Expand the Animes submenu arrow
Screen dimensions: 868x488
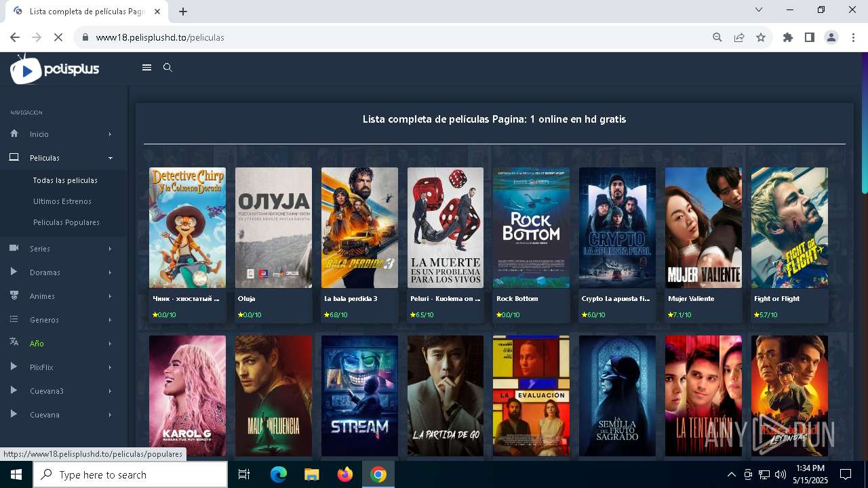[x=110, y=296]
